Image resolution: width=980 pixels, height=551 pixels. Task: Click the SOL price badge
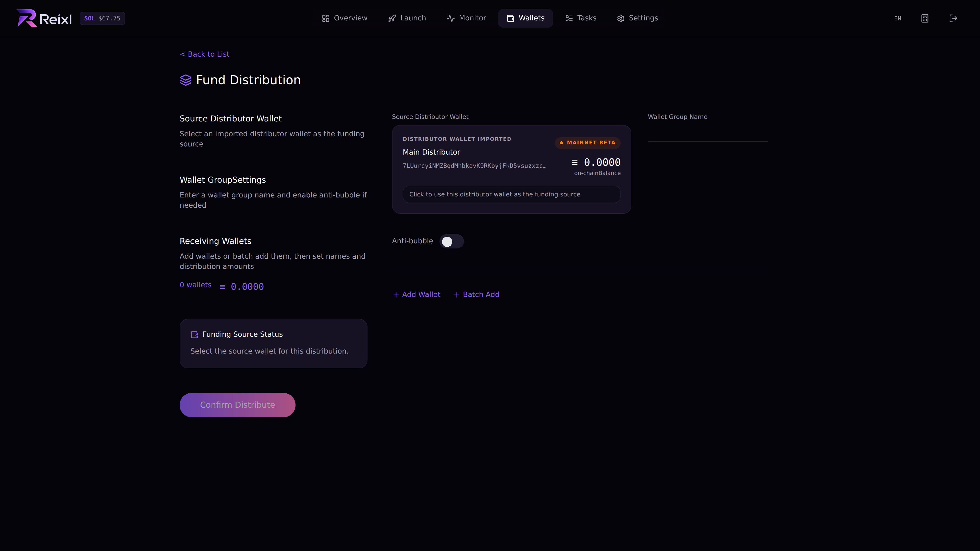click(102, 18)
